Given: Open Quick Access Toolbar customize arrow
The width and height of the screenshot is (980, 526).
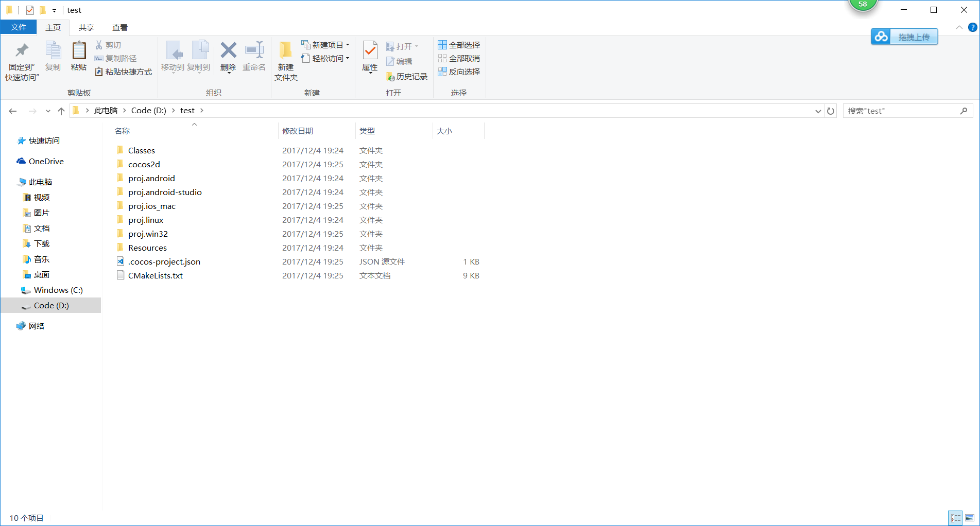Looking at the screenshot, I should (x=54, y=10).
